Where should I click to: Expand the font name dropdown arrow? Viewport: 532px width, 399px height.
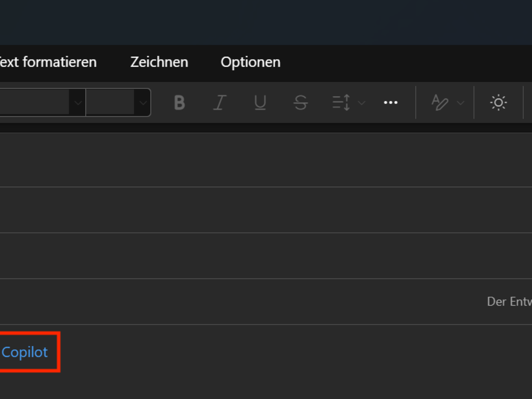point(78,103)
